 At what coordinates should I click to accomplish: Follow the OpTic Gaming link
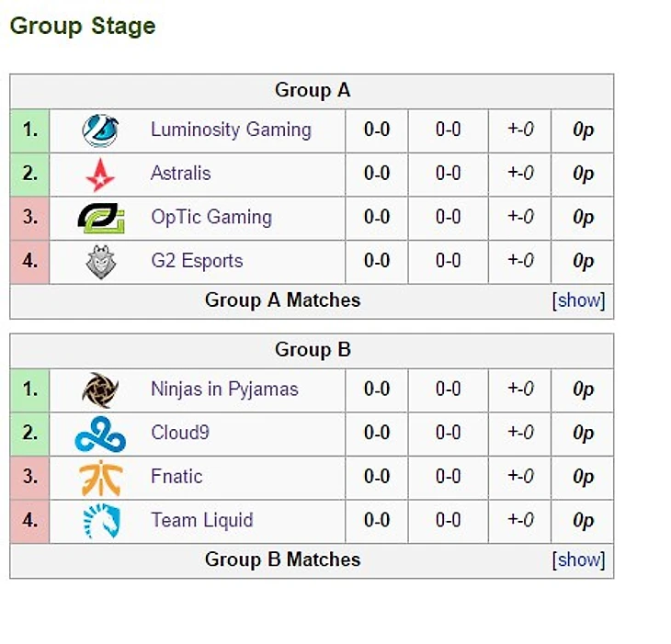click(x=211, y=218)
